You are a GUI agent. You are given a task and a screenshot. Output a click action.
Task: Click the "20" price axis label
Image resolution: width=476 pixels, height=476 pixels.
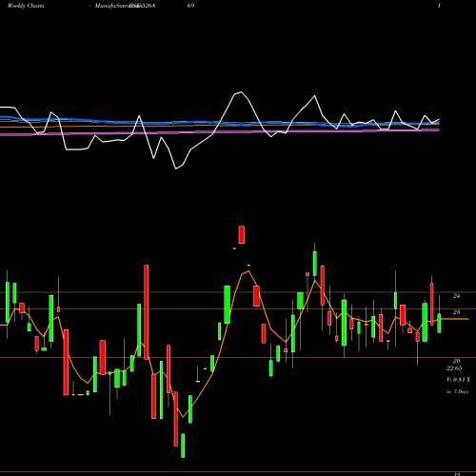tap(456, 361)
